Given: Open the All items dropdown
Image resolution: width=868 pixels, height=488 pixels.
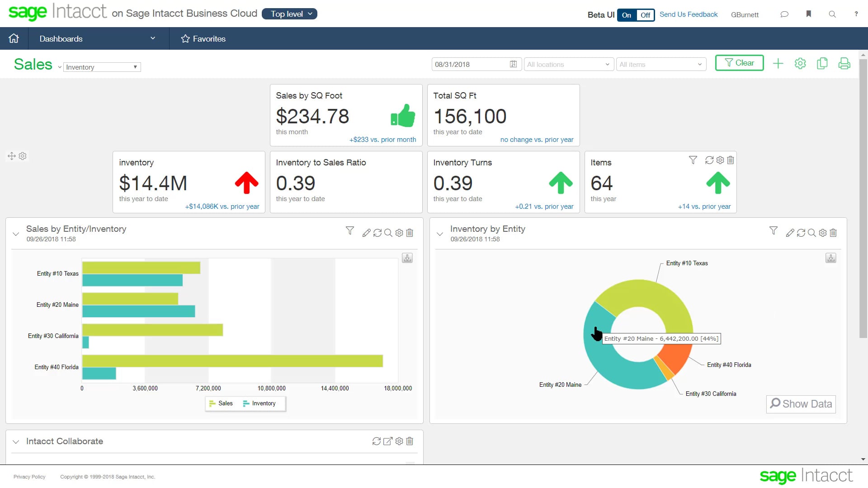Looking at the screenshot, I should coord(660,64).
